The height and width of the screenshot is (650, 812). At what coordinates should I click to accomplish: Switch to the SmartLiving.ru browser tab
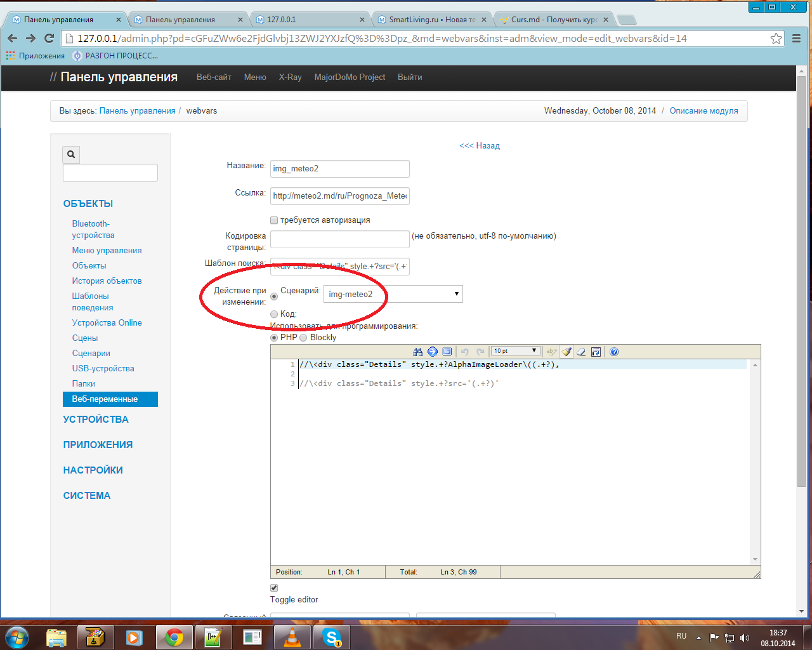[x=431, y=20]
